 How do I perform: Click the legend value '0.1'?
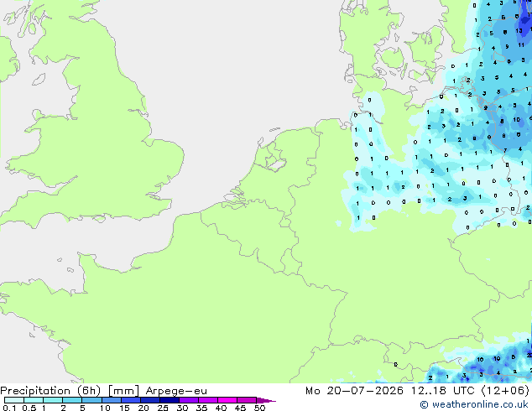(x=9, y=408)
